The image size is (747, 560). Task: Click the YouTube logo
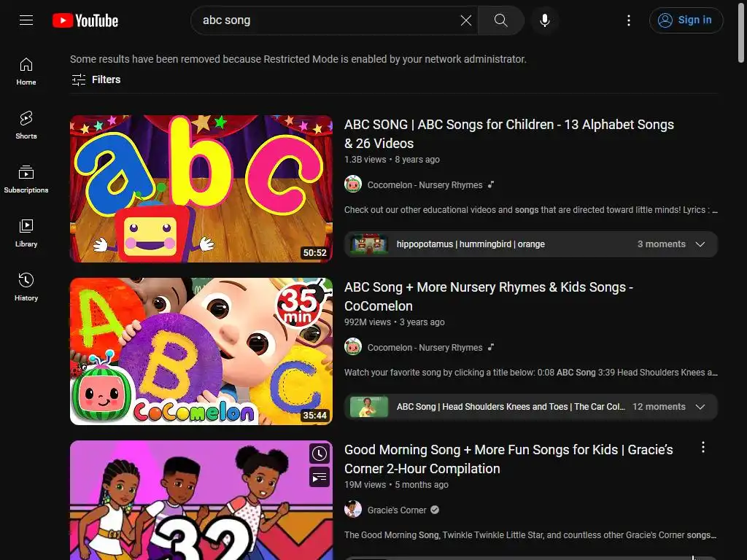tap(85, 20)
